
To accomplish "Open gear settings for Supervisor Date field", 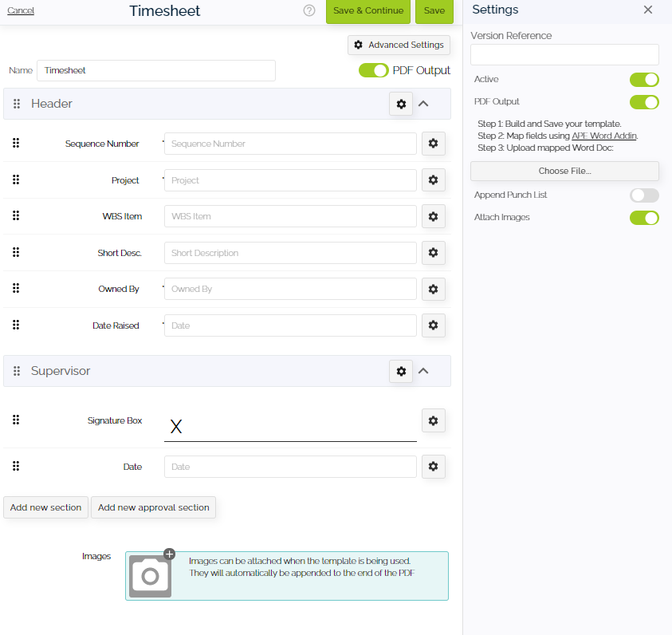I will [x=434, y=466].
